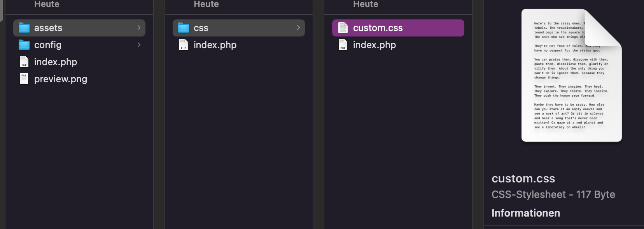Click PHP file icon below css folder
644x229 pixels.
click(184, 45)
